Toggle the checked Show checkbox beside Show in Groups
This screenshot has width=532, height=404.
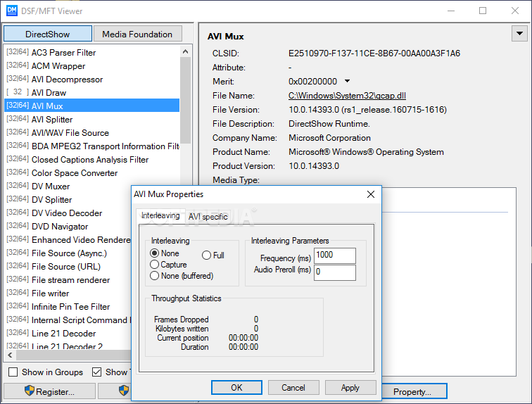(x=96, y=372)
